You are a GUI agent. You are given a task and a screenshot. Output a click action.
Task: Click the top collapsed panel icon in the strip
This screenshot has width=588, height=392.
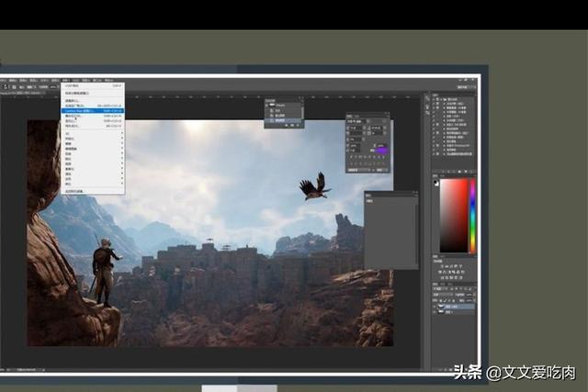point(427,98)
